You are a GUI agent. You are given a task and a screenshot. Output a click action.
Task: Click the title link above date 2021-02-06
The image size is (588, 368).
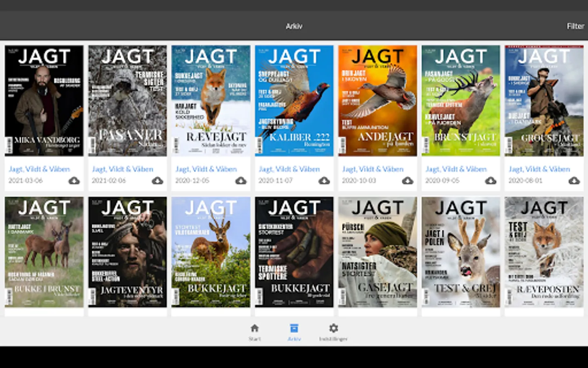click(122, 169)
